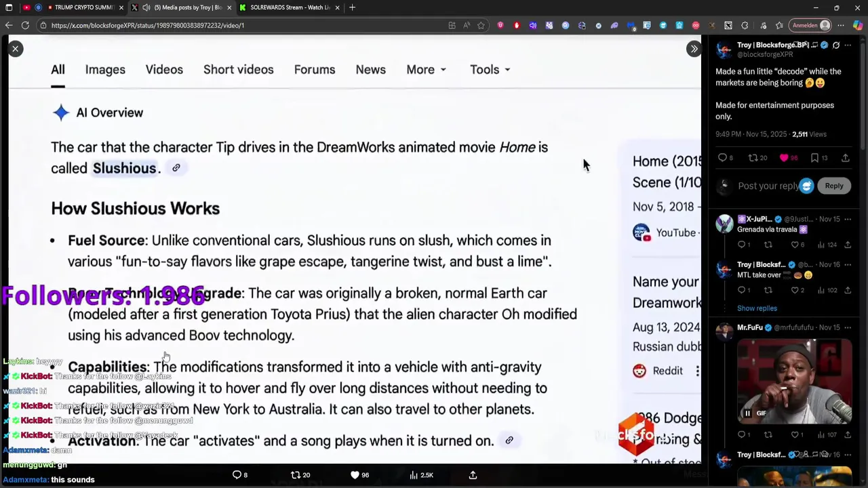Close the Media posts by Troy tab

coord(229,7)
